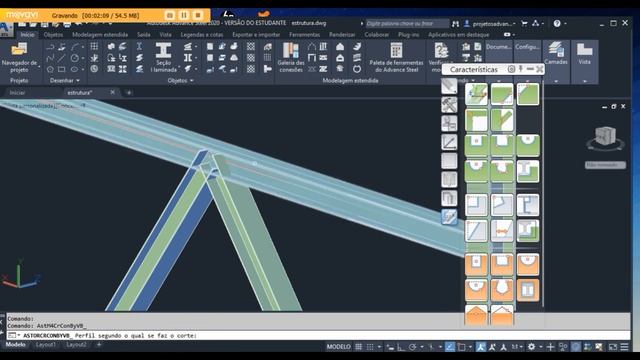The width and height of the screenshot is (640, 360).
Task: Open the Help question mark menu
Action: [x=558, y=24]
